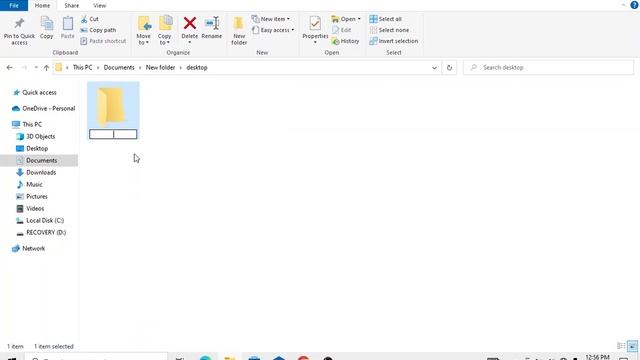Open the File tab

click(14, 6)
